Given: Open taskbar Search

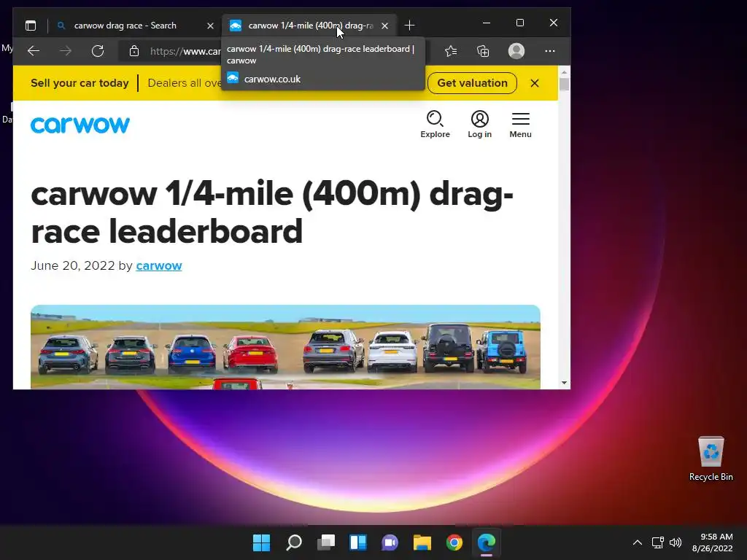Looking at the screenshot, I should click(x=294, y=542).
